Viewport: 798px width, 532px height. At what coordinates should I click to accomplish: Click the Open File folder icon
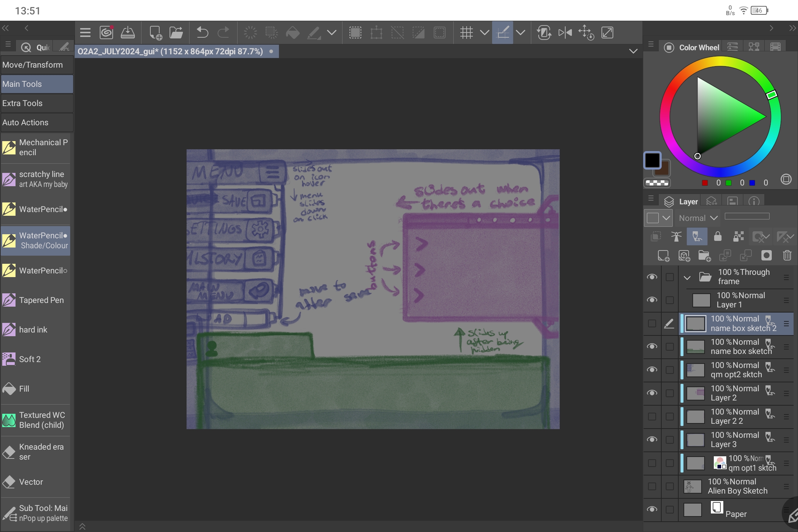coord(176,33)
